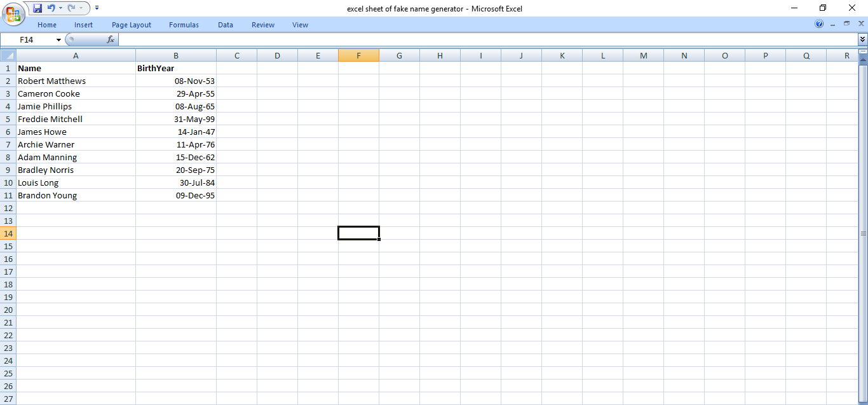
Task: Select date cell '29-Apr-55'
Action: coord(176,93)
